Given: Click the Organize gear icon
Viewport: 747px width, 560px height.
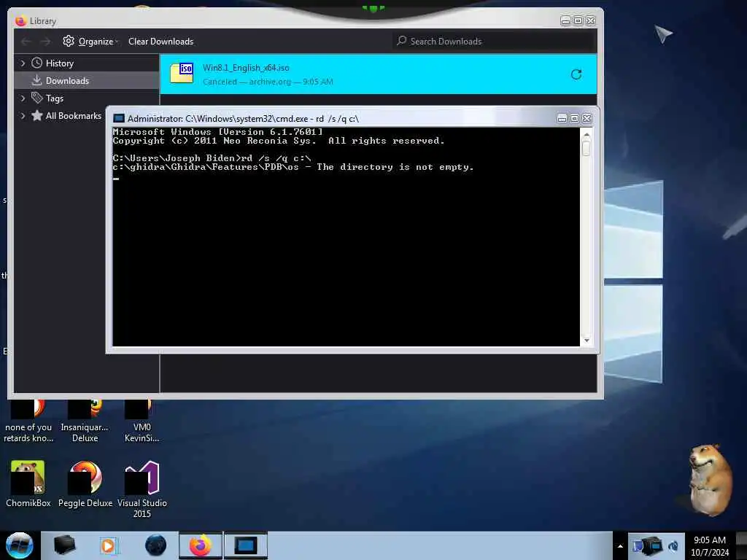Looking at the screenshot, I should (69, 41).
